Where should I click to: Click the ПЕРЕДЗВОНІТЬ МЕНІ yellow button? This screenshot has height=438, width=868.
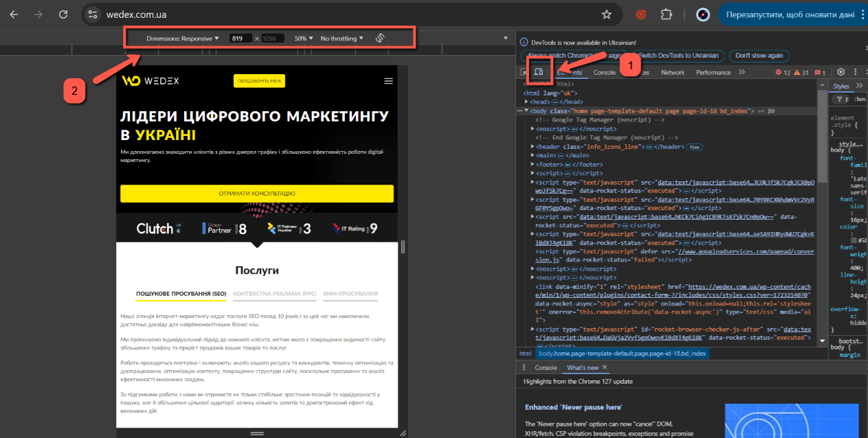click(x=259, y=81)
